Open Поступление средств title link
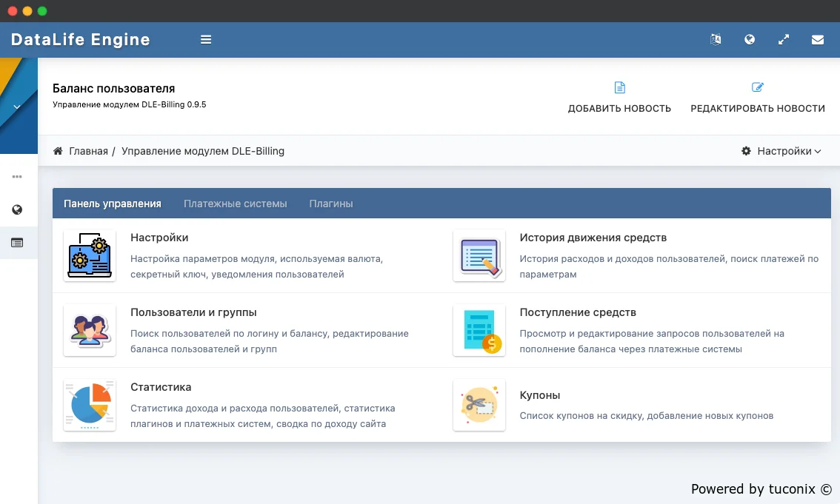840x504 pixels. click(x=578, y=312)
